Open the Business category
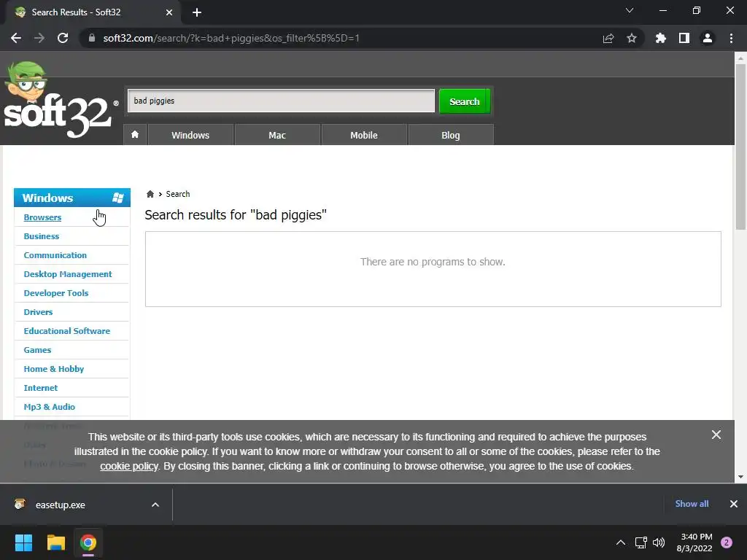 pyautogui.click(x=42, y=236)
